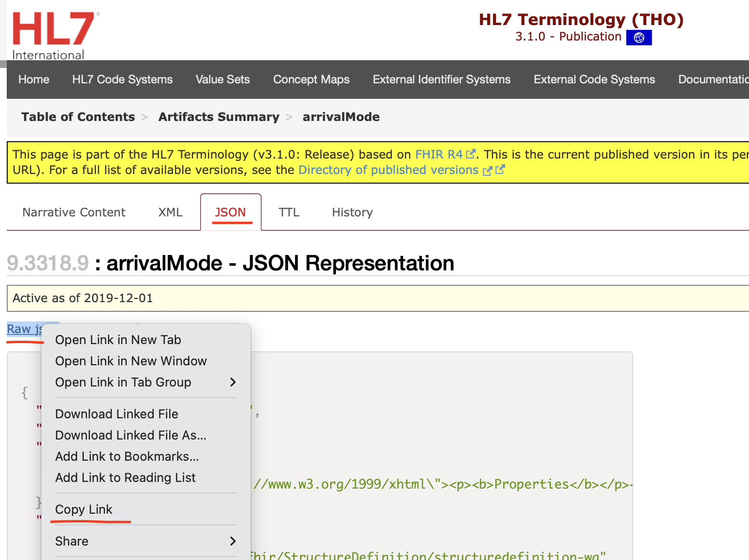Expand the Share submenu arrow
This screenshot has width=749, height=560.
pos(233,541)
